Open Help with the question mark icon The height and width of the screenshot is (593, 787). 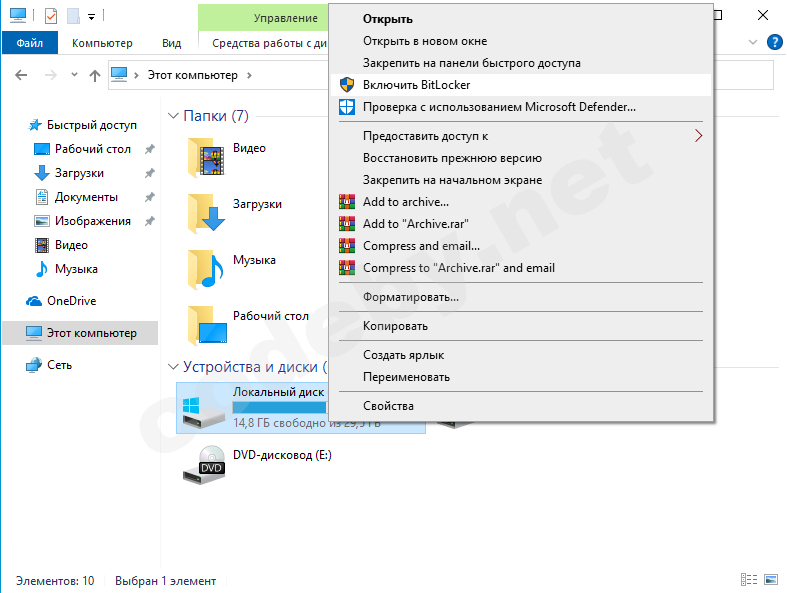(x=774, y=42)
